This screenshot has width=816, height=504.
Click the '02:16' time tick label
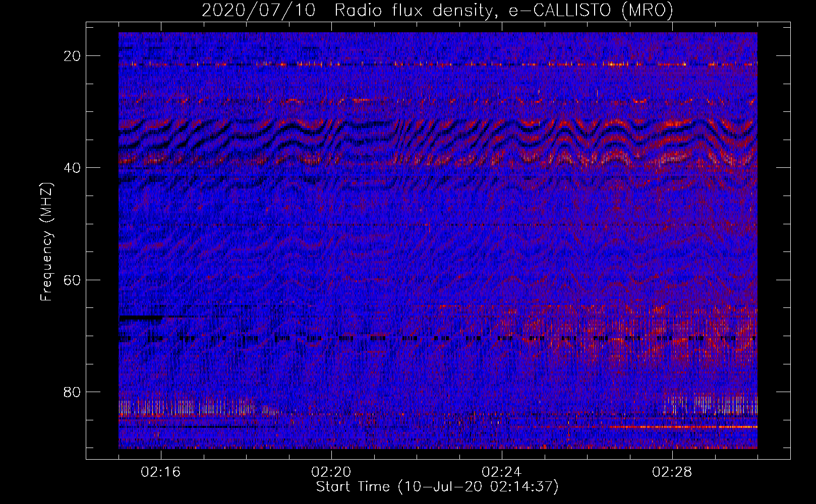pyautogui.click(x=161, y=472)
